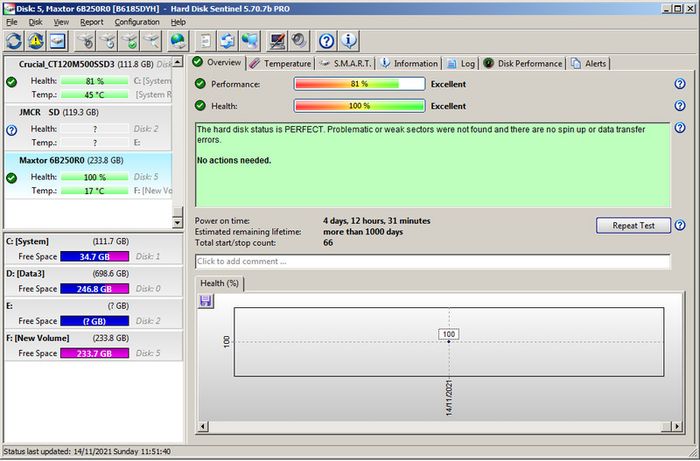Select the JMCR SD disk entry
Viewport: 700px width, 461px height.
(x=88, y=128)
